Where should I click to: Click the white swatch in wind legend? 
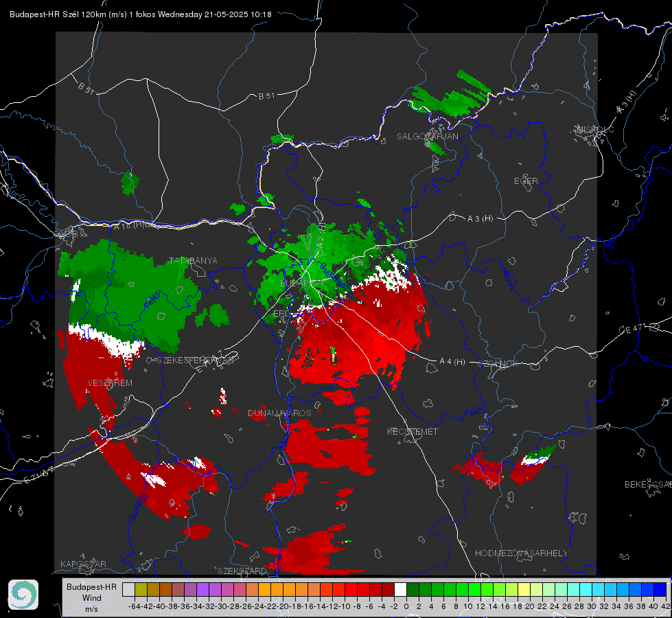click(400, 589)
